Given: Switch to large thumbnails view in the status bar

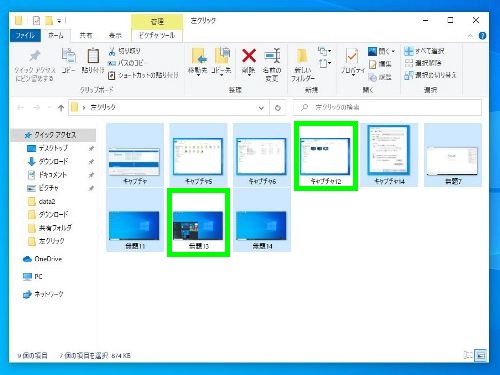Looking at the screenshot, I should [x=480, y=355].
